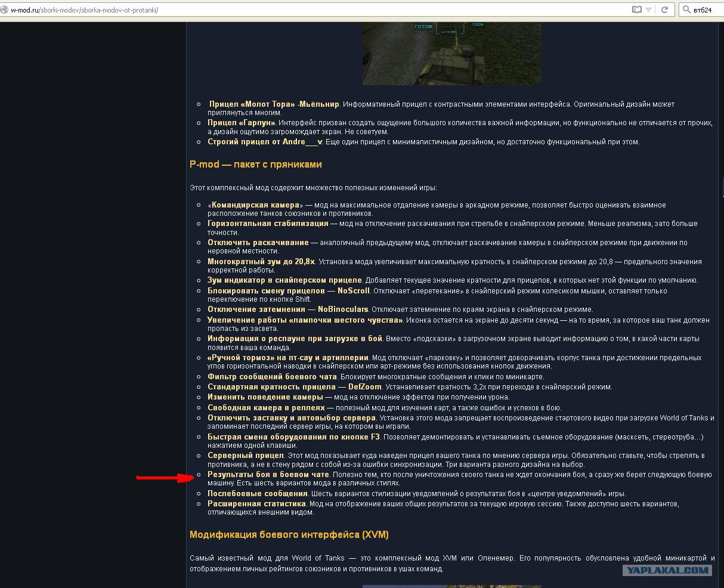
Task: Reload the page with refresh icon
Action: pos(664,10)
